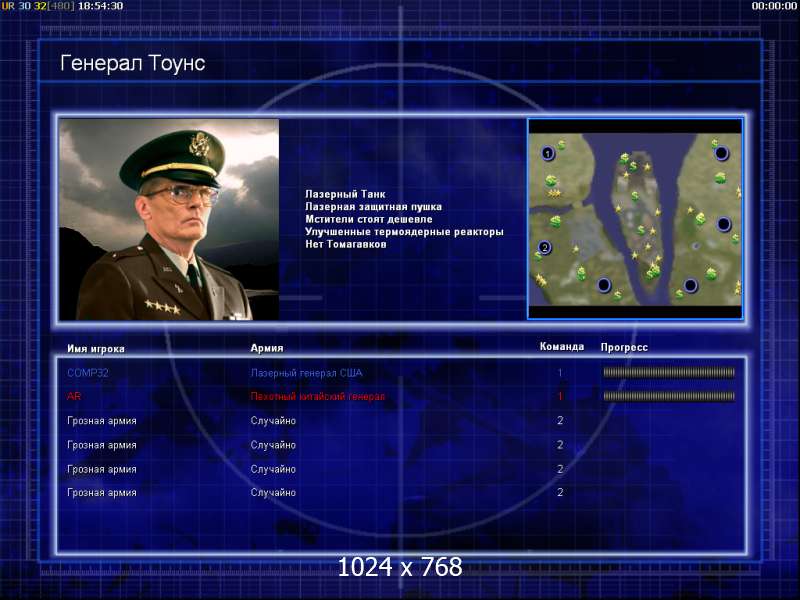This screenshot has height=600, width=800.
Task: Click team number in COMP32 row
Action: click(x=560, y=372)
